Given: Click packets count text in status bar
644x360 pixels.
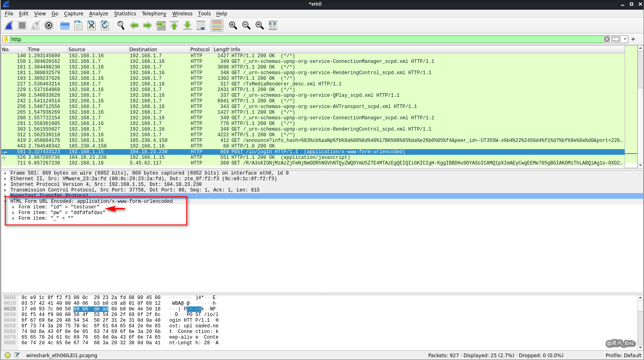Looking at the screenshot, I should tap(496, 355).
